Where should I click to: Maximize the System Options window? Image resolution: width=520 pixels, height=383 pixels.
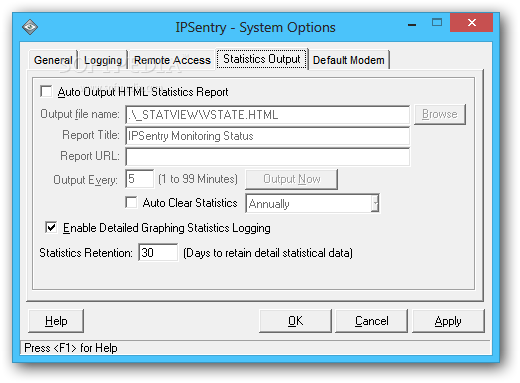pyautogui.click(x=437, y=23)
